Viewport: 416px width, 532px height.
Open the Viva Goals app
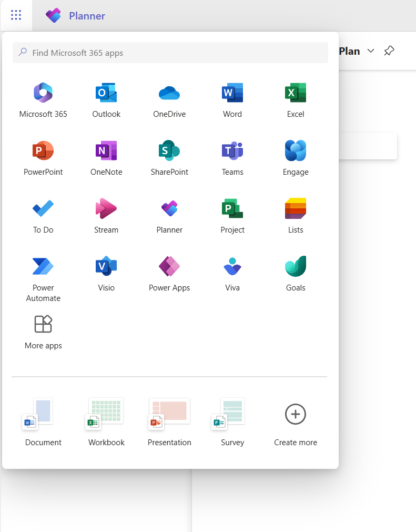click(296, 267)
